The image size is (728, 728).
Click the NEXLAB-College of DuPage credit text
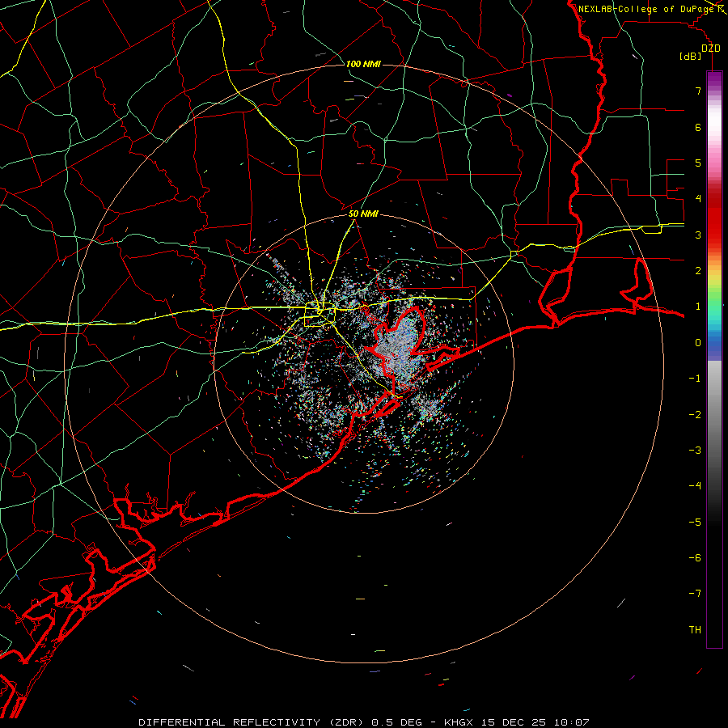pos(645,9)
